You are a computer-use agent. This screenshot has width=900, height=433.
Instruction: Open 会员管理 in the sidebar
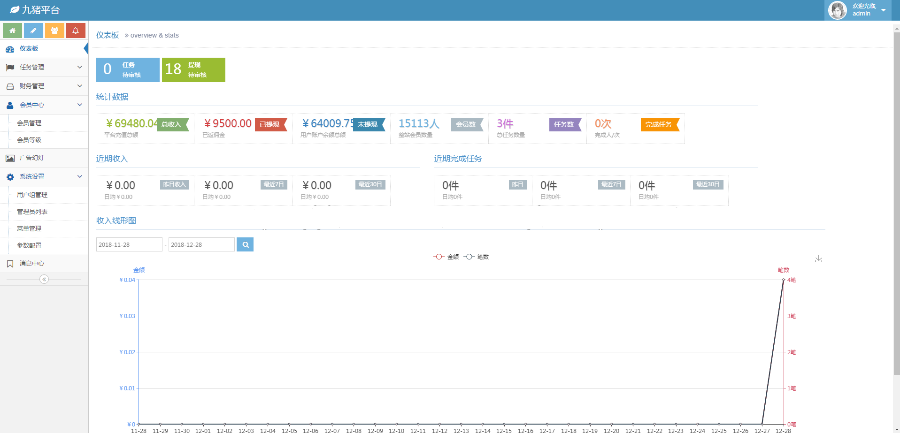point(30,122)
